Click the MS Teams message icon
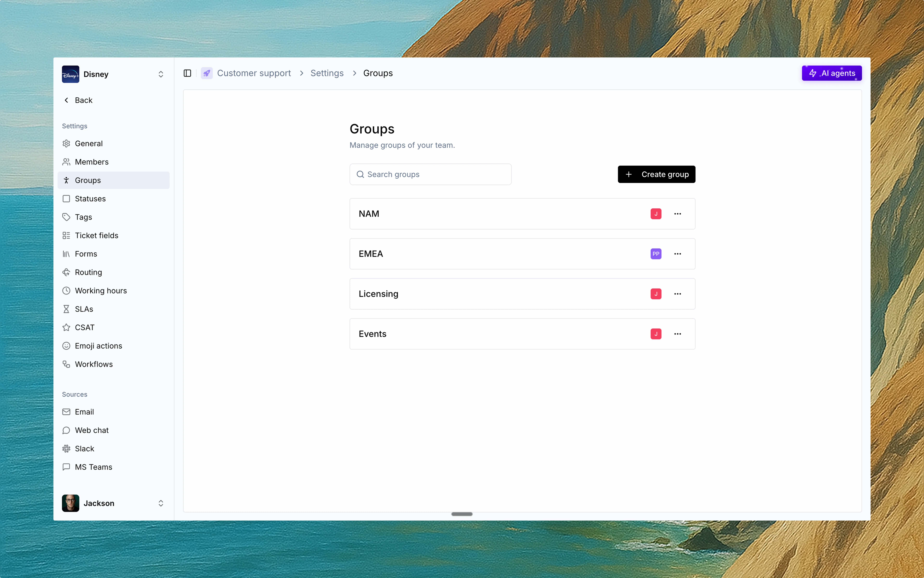Image resolution: width=924 pixels, height=578 pixels. point(66,467)
